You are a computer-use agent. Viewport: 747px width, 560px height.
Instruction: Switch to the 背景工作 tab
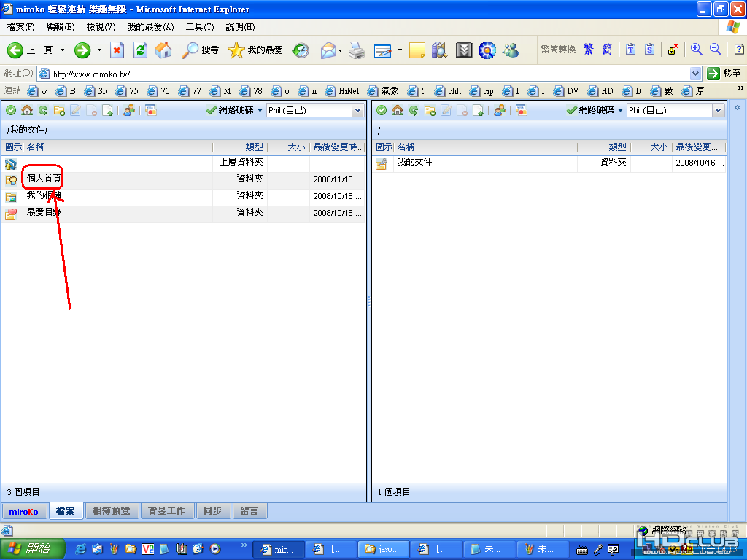click(x=167, y=511)
